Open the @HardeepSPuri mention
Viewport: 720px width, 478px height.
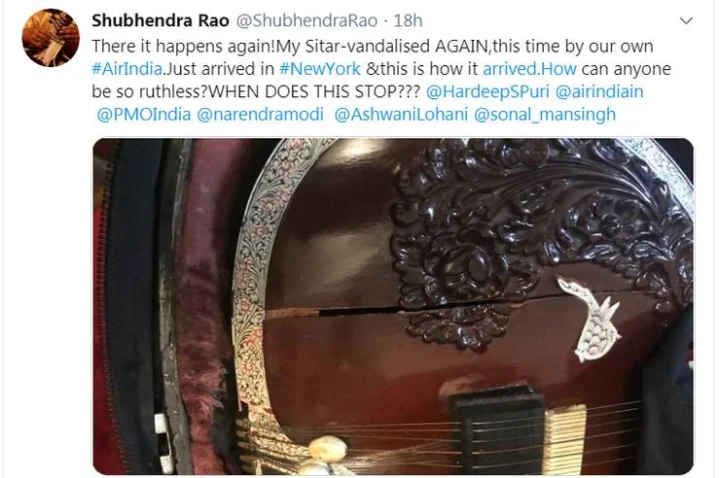(x=488, y=91)
